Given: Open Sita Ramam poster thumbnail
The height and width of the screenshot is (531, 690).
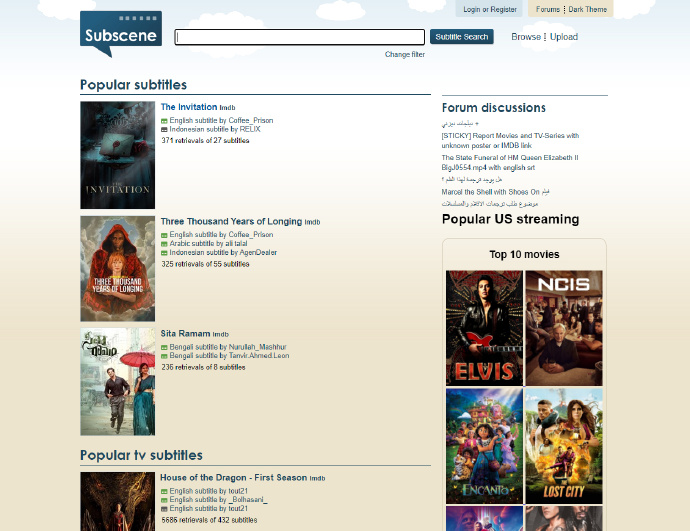Looking at the screenshot, I should pos(117,381).
